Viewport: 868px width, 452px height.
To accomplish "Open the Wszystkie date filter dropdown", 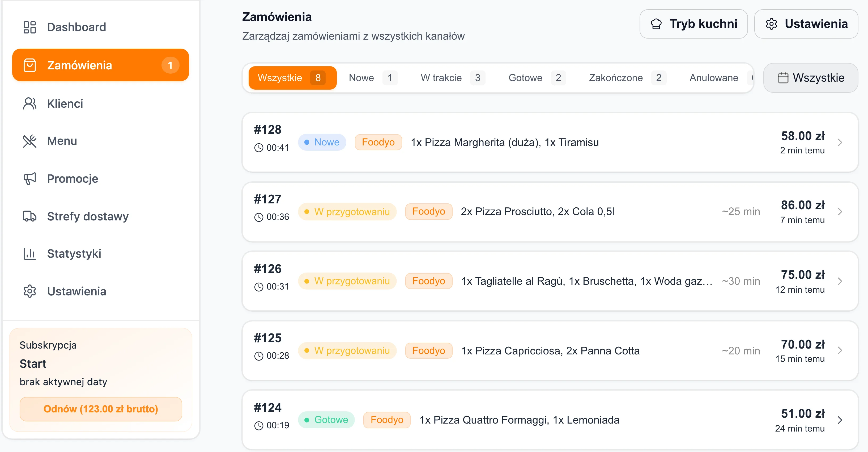I will [810, 78].
